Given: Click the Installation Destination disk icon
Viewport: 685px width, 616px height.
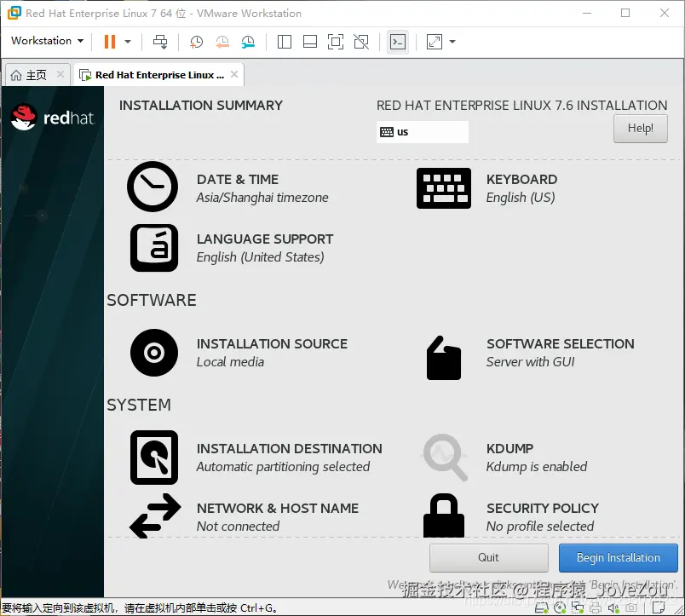Looking at the screenshot, I should (153, 458).
